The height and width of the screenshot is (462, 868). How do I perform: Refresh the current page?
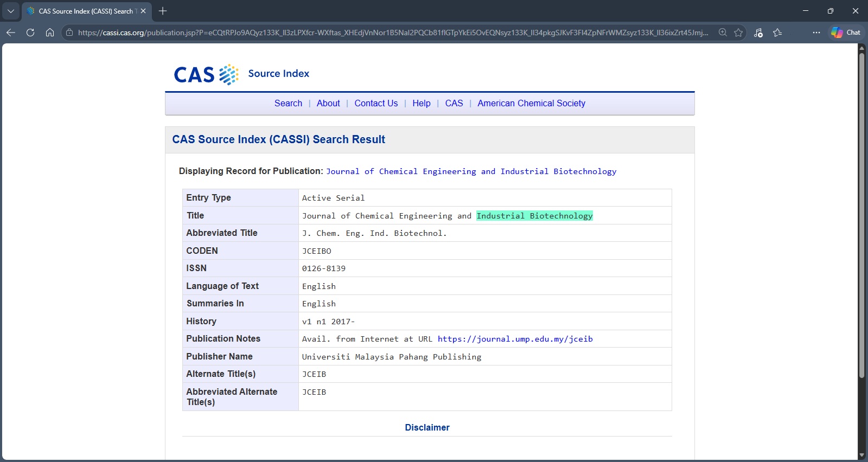pyautogui.click(x=30, y=33)
